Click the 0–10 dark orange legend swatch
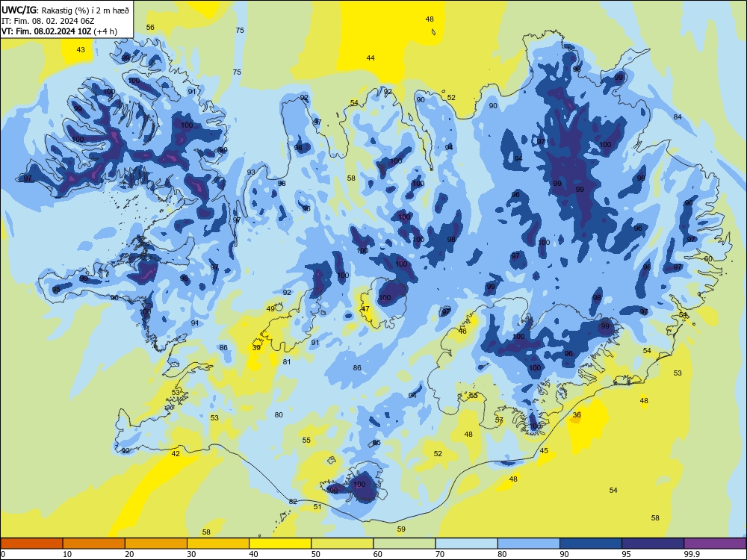Screen dimensions: 747x560 click(31, 544)
